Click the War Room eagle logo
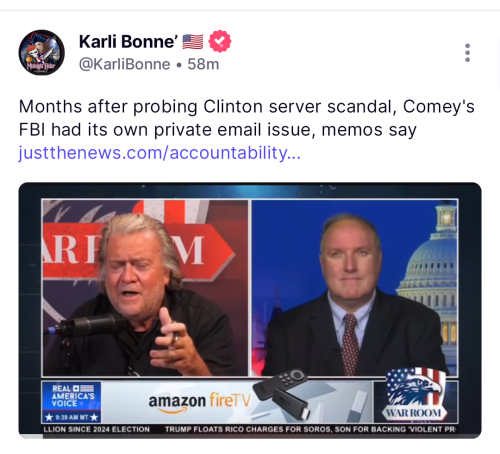The image size is (500, 454). click(416, 396)
